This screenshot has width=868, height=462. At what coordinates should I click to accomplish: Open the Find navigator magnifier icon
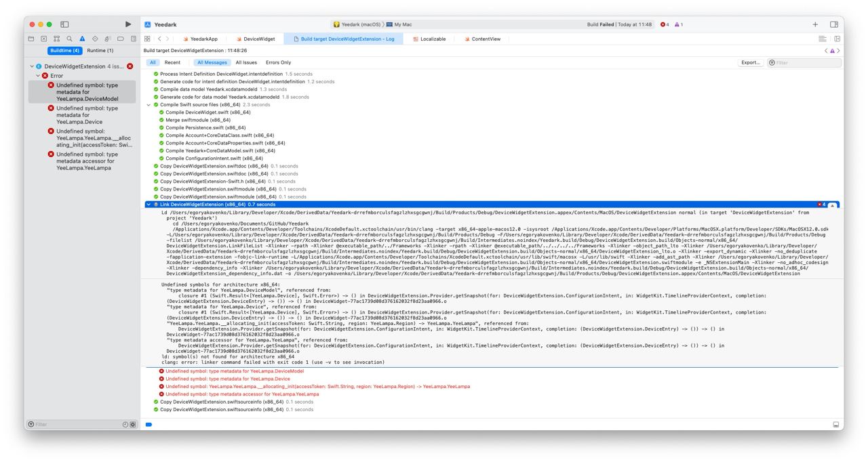tap(69, 39)
